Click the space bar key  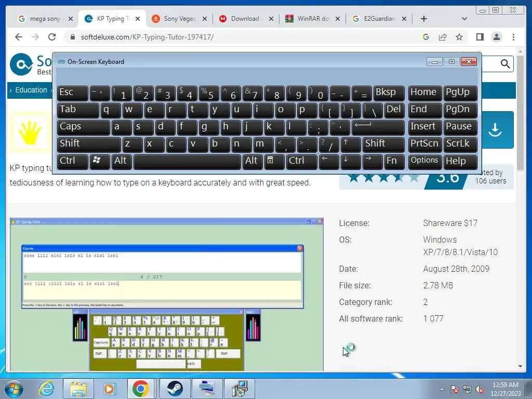[187, 162]
